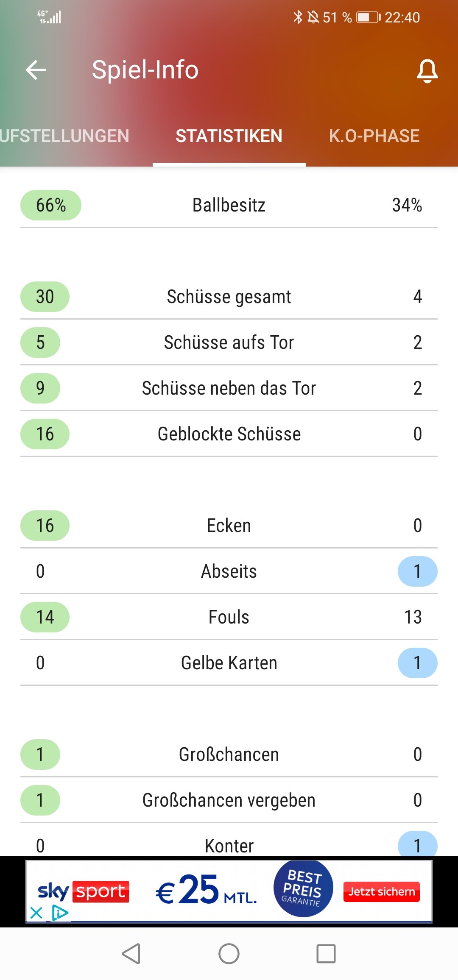This screenshot has width=458, height=980.
Task: Tap the Android home circle button
Action: [229, 954]
